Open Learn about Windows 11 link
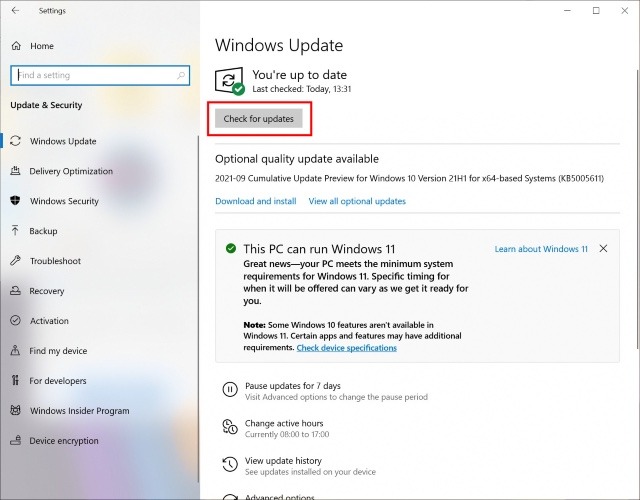640x500 pixels. click(x=541, y=249)
